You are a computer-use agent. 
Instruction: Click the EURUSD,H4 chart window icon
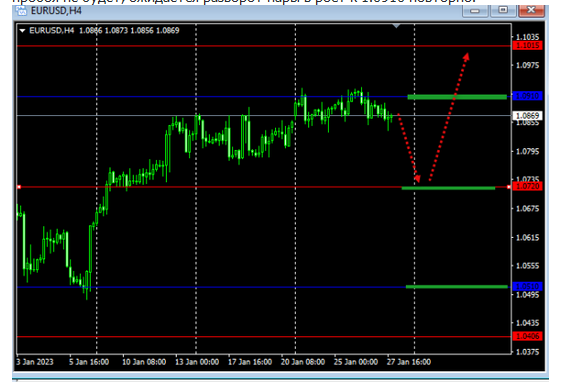[21, 11]
